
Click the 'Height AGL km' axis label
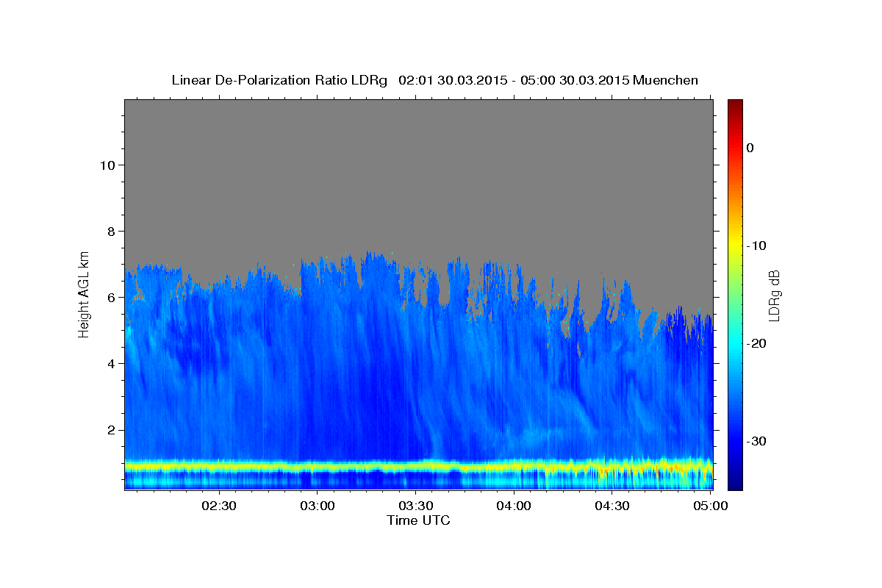coord(85,294)
